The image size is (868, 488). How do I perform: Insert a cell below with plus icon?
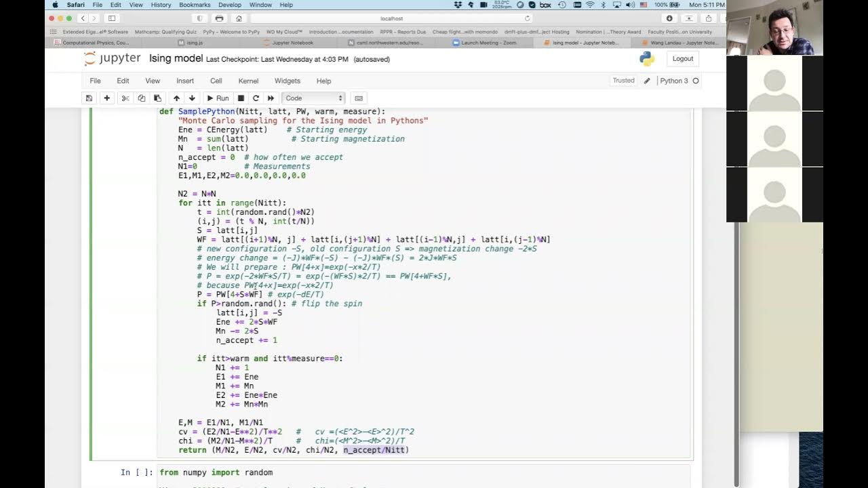[x=106, y=98]
